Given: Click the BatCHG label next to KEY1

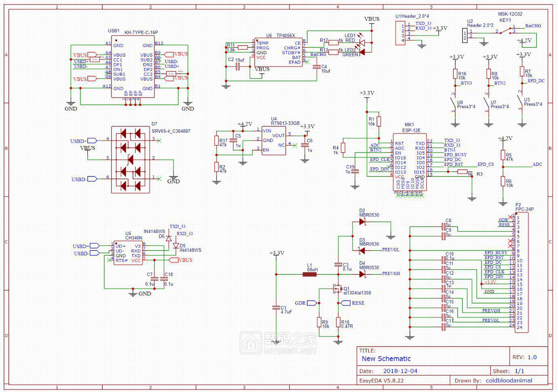Looking at the screenshot, I should tap(533, 26).
